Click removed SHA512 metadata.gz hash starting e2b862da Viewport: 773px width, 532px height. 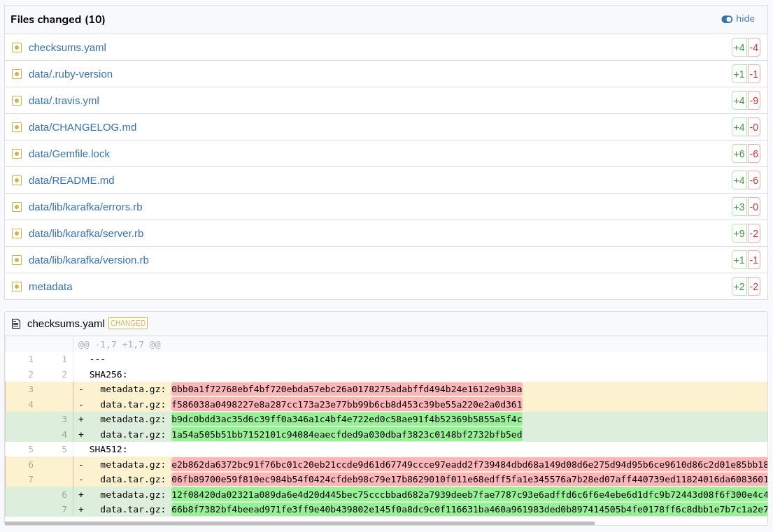[x=469, y=465]
